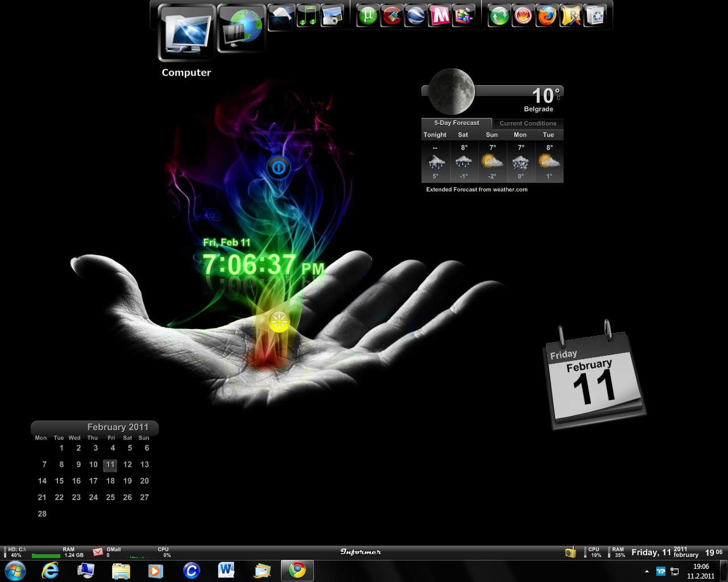Click the Gmail envelope in Informer bar
The width and height of the screenshot is (728, 582).
tap(98, 551)
